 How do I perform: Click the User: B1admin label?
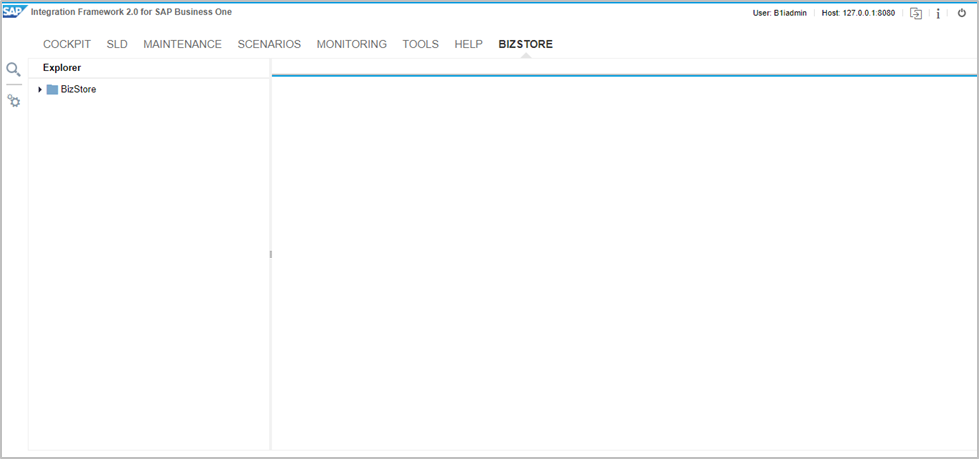coord(779,13)
